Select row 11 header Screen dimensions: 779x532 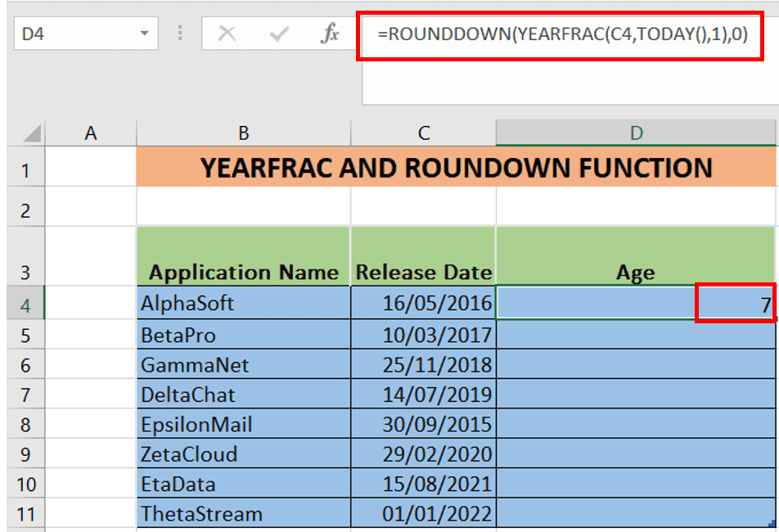coord(26,513)
